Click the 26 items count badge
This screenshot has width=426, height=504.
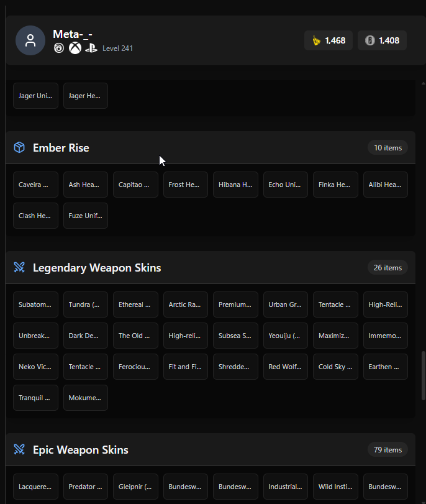387,267
